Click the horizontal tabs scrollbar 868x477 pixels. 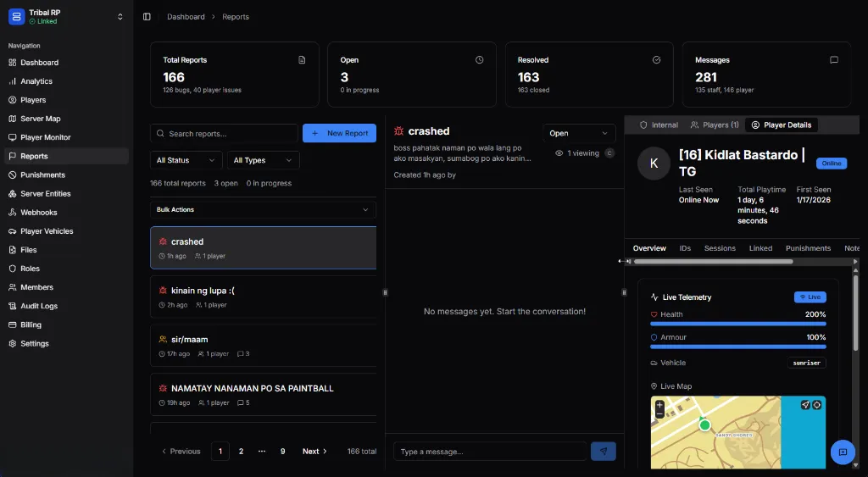click(x=714, y=262)
